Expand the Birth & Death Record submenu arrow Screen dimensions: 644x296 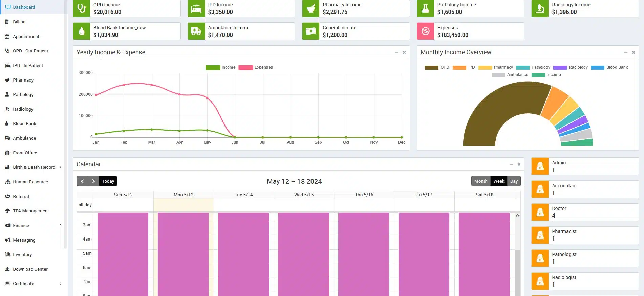coord(60,167)
